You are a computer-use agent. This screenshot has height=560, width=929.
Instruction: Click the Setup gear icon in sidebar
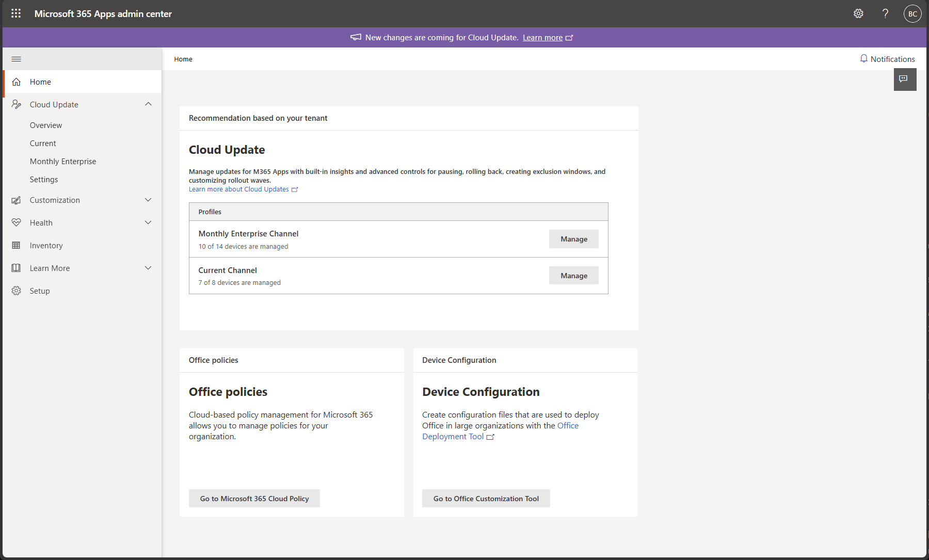click(17, 291)
